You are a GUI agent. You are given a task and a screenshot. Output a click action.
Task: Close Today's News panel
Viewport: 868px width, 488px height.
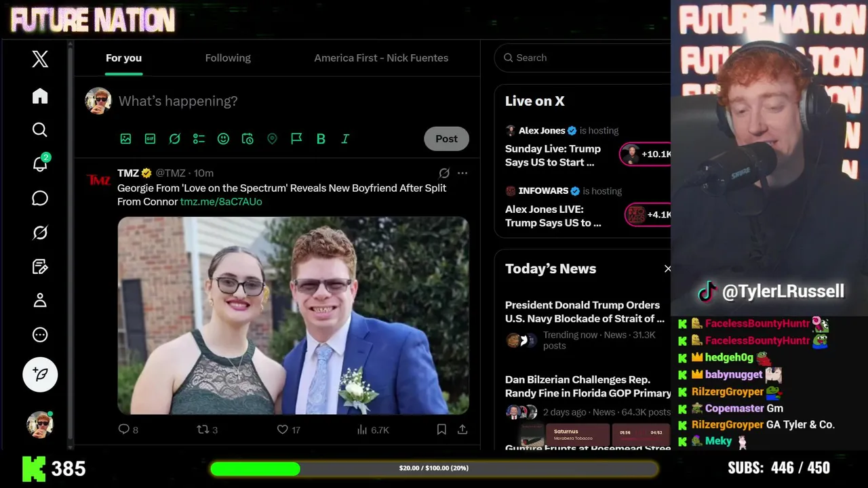[x=667, y=269]
